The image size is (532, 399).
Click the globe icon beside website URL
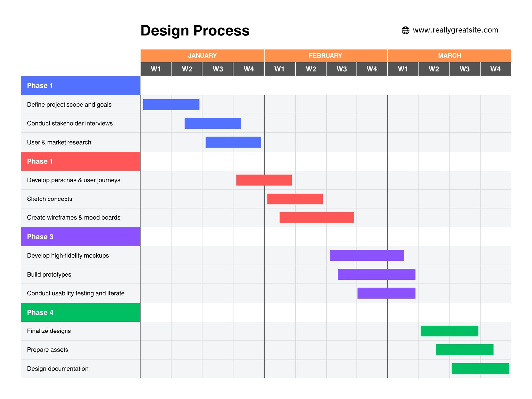pyautogui.click(x=405, y=30)
